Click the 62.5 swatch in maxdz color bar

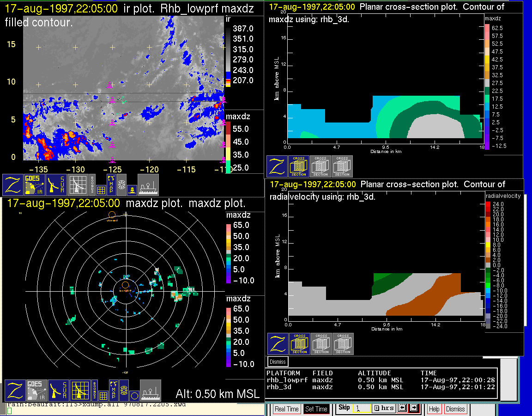(x=487, y=28)
